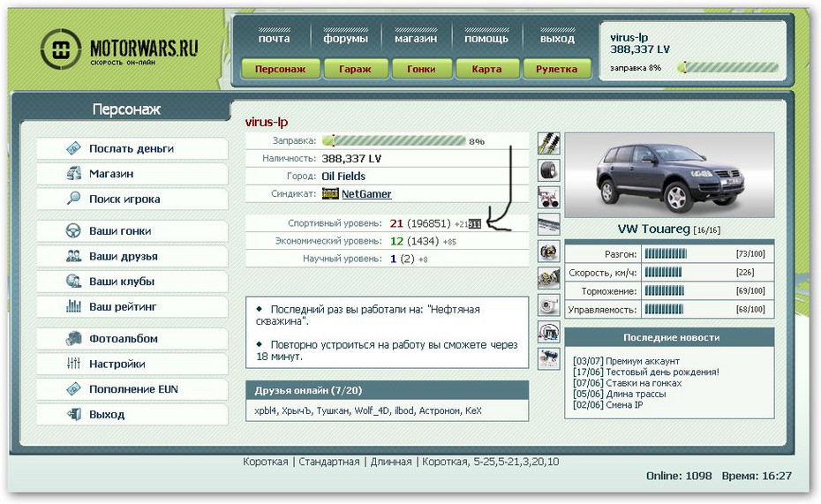Open the Пополнение EUN sidebar link

click(x=132, y=389)
